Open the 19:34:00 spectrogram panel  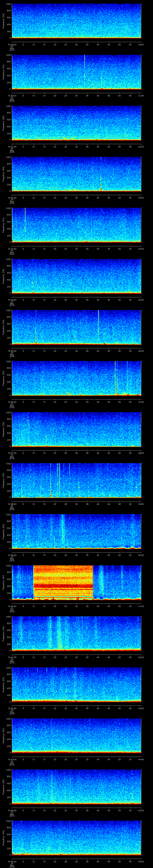tap(77, 276)
